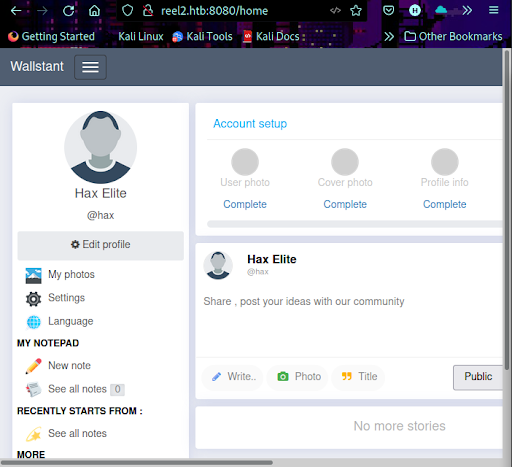Viewport: 512px width, 467px height.
Task: Select the Title quote option for post
Action: (x=359, y=377)
